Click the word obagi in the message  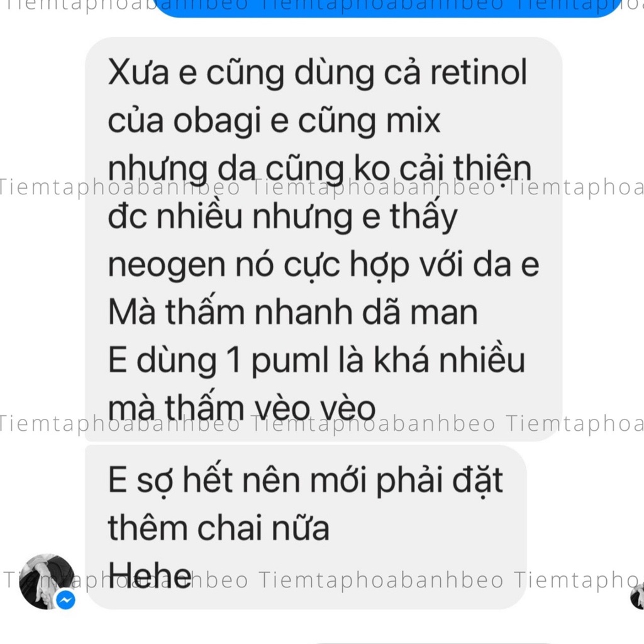click(x=217, y=121)
